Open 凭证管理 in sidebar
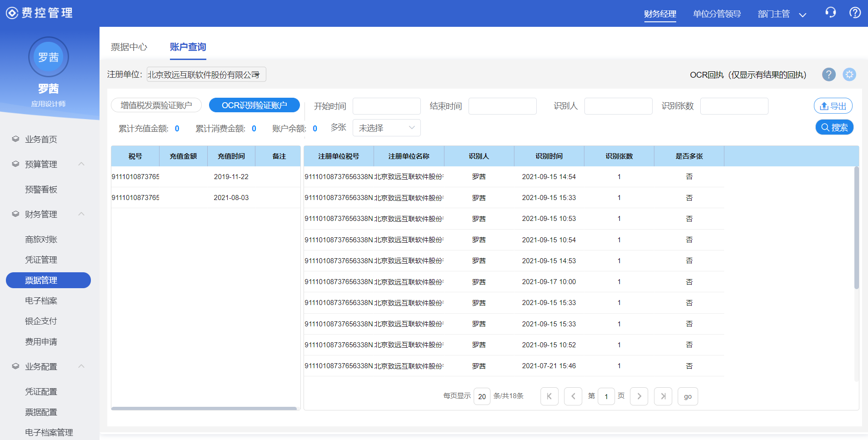Screen dimensions: 868x440 pyautogui.click(x=41, y=260)
